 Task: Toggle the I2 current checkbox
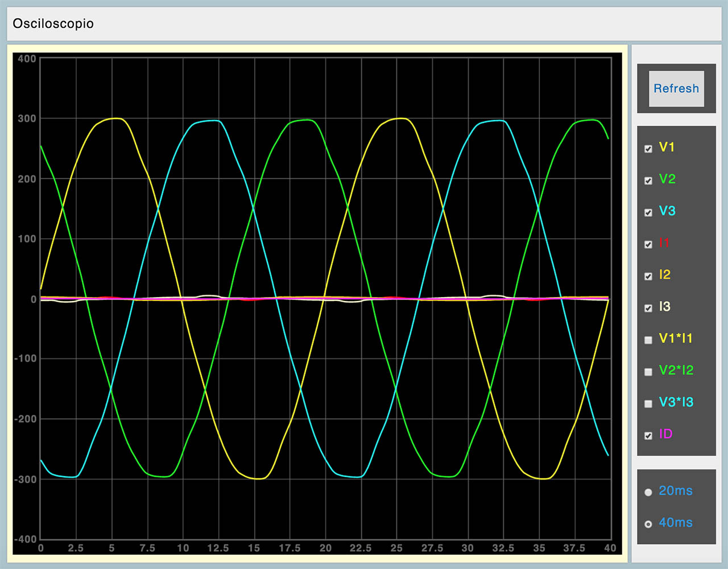648,276
